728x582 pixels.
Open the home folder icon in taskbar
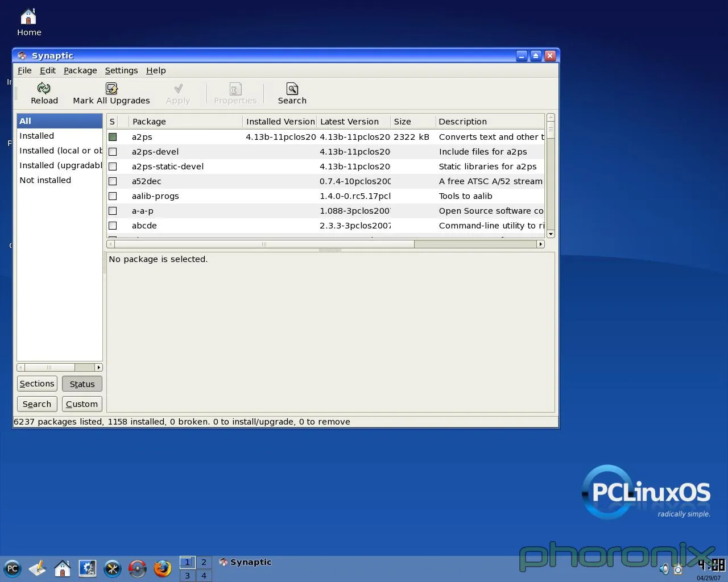coord(62,568)
